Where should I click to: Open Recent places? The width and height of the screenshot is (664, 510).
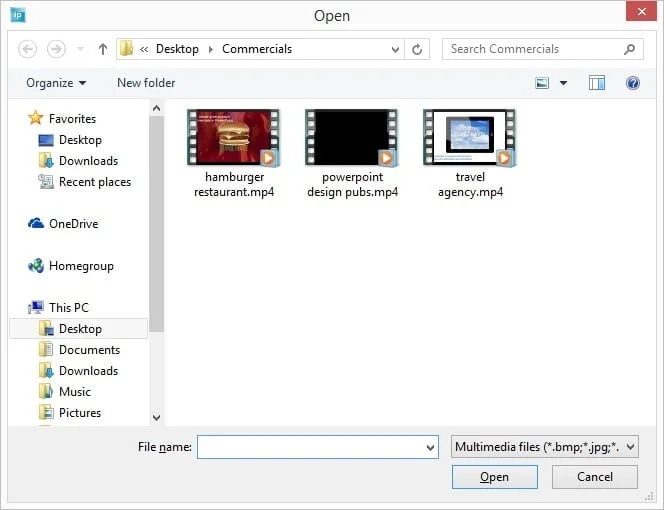[95, 182]
